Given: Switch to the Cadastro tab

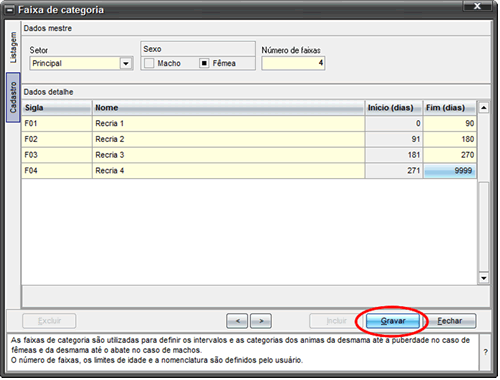Looking at the screenshot, I should tap(13, 97).
